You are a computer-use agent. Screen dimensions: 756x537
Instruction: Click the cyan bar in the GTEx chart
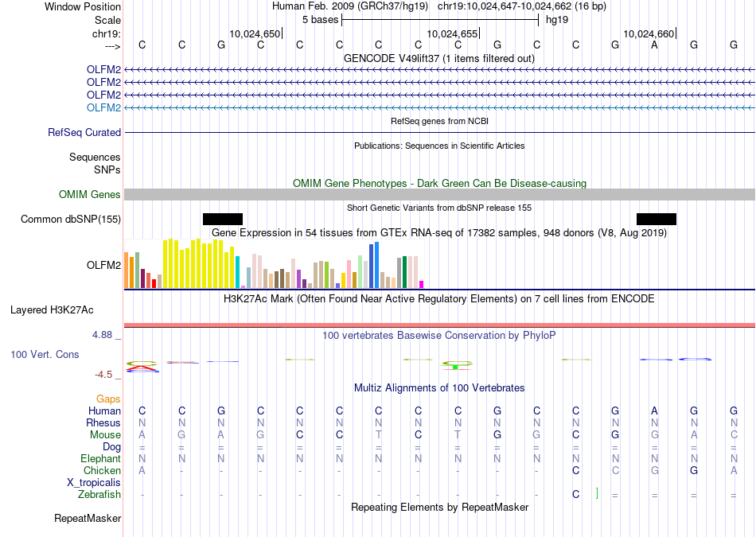[x=237, y=272]
